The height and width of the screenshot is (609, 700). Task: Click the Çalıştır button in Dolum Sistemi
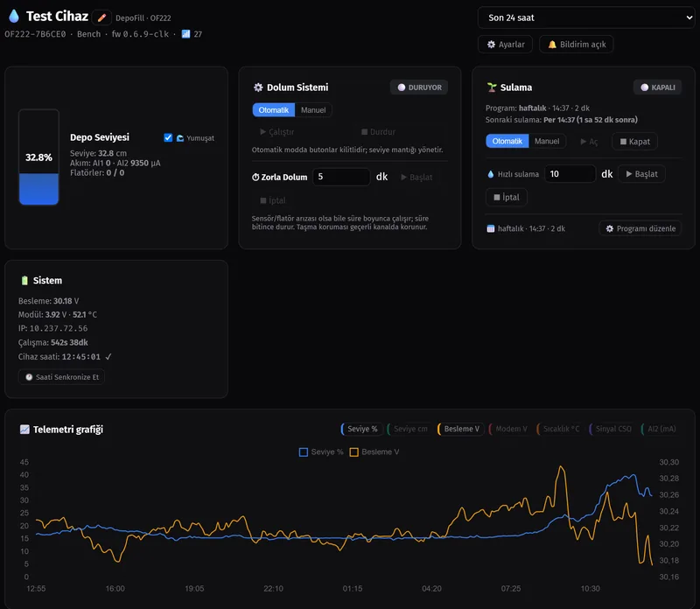point(276,132)
